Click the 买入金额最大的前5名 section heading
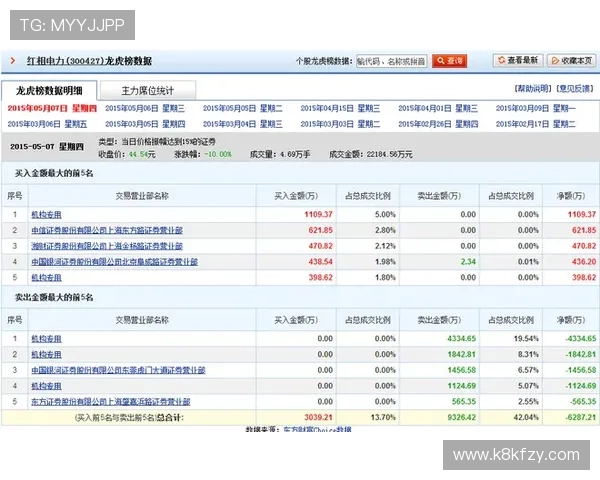This screenshot has height=480, width=600. 54,173
